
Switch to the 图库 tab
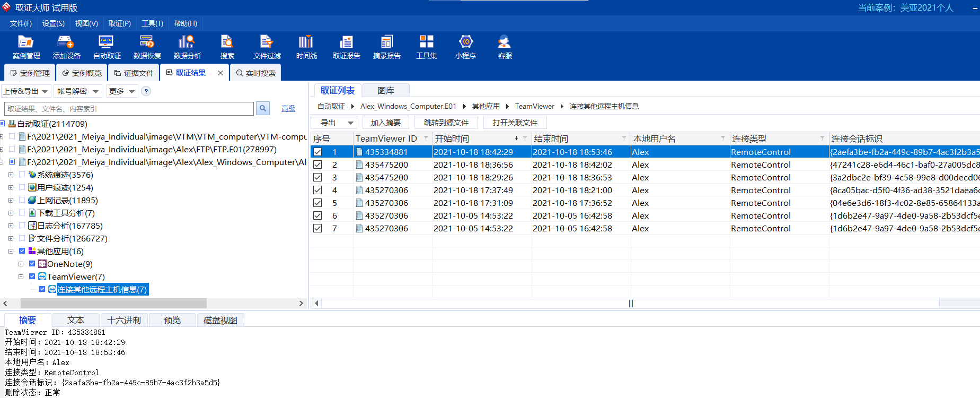(x=385, y=90)
